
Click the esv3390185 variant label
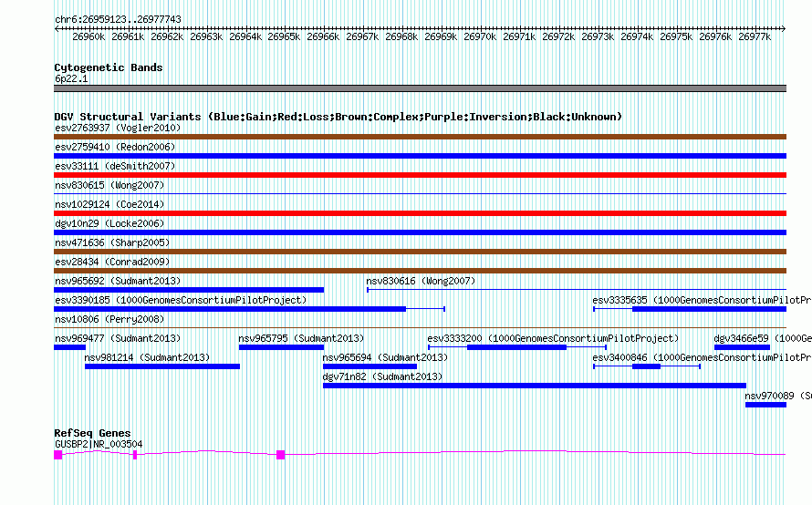pos(181,300)
